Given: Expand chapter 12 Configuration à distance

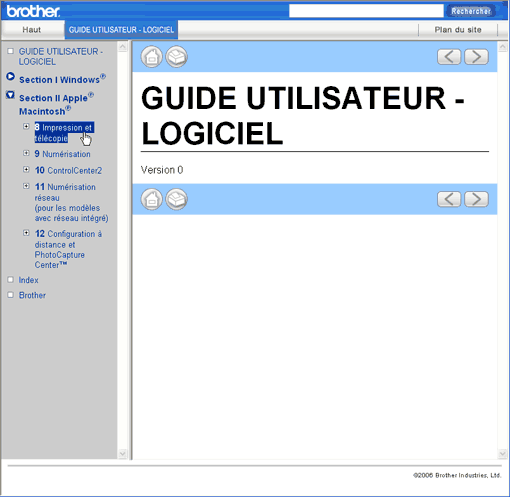Looking at the screenshot, I should (x=26, y=233).
